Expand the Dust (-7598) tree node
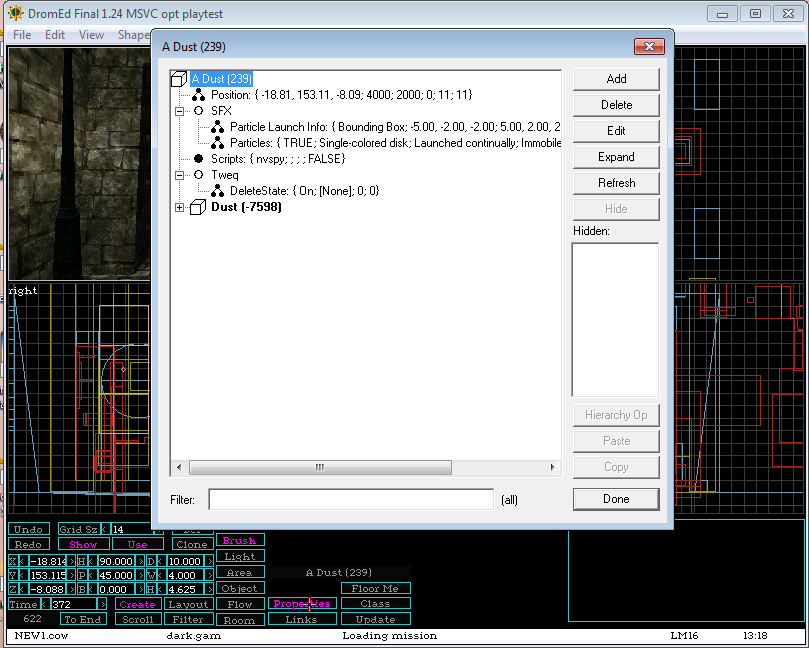The width and height of the screenshot is (809, 648). click(180, 207)
